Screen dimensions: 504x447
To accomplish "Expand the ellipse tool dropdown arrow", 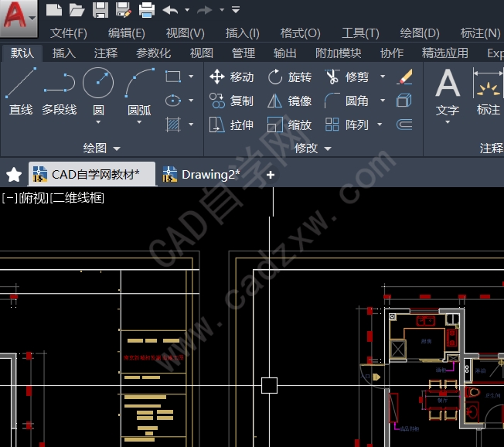I will coord(191,101).
